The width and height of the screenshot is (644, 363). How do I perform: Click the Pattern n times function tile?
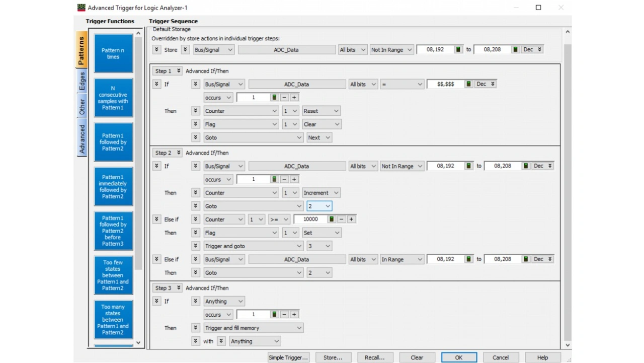click(113, 53)
